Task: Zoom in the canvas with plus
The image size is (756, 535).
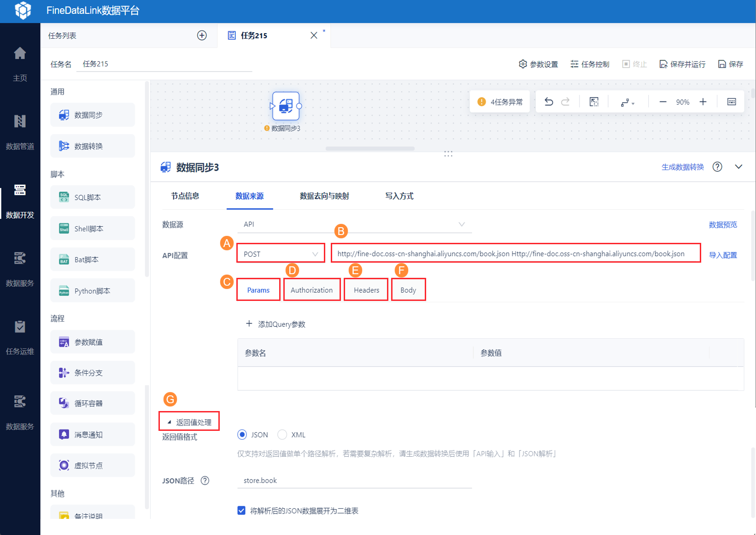Action: click(x=703, y=102)
